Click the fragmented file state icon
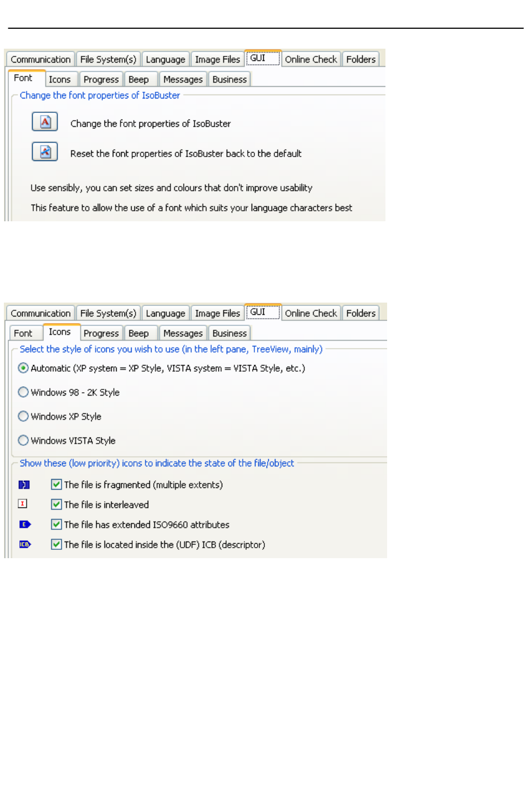This screenshot has width=532, height=806. pyautogui.click(x=24, y=485)
